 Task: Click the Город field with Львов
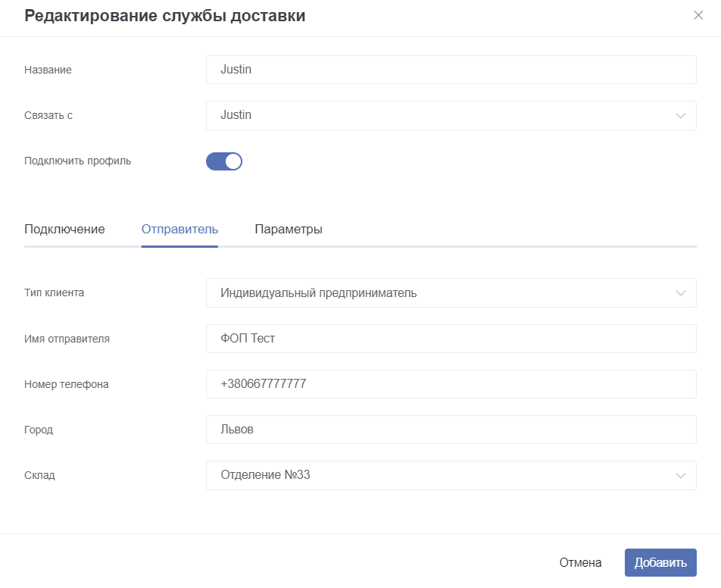click(x=451, y=430)
